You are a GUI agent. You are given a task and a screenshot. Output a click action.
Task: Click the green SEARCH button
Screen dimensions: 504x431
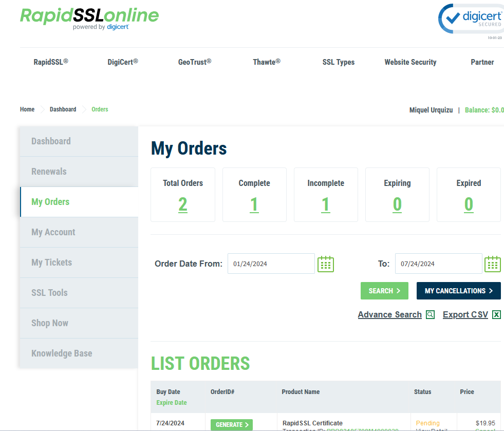click(x=384, y=291)
